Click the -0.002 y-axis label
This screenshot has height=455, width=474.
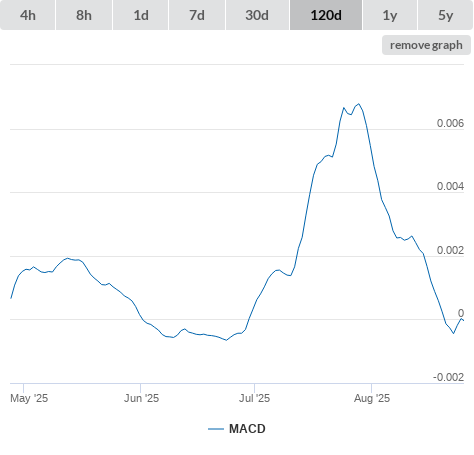pyautogui.click(x=448, y=377)
